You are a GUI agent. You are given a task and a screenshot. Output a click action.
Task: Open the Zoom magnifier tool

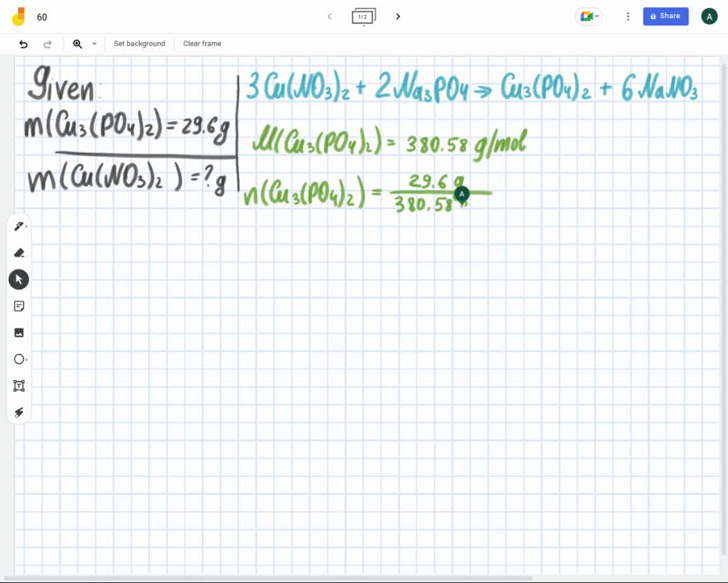(77, 43)
